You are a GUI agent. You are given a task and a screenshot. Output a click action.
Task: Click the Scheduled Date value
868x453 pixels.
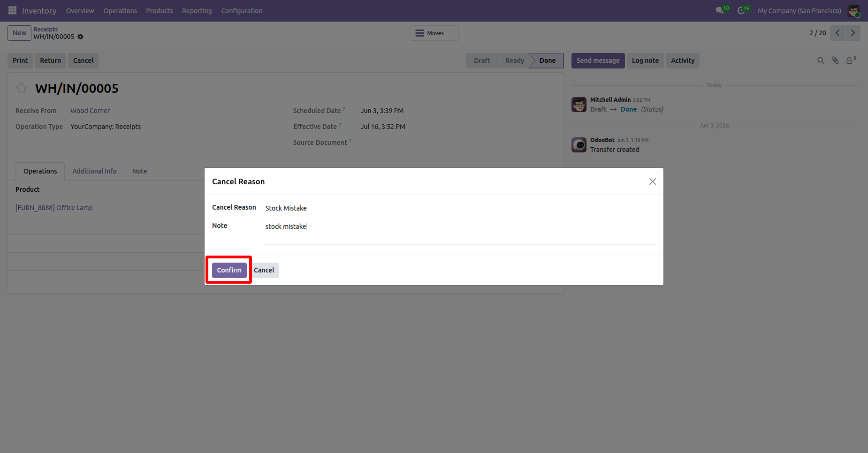coord(382,111)
